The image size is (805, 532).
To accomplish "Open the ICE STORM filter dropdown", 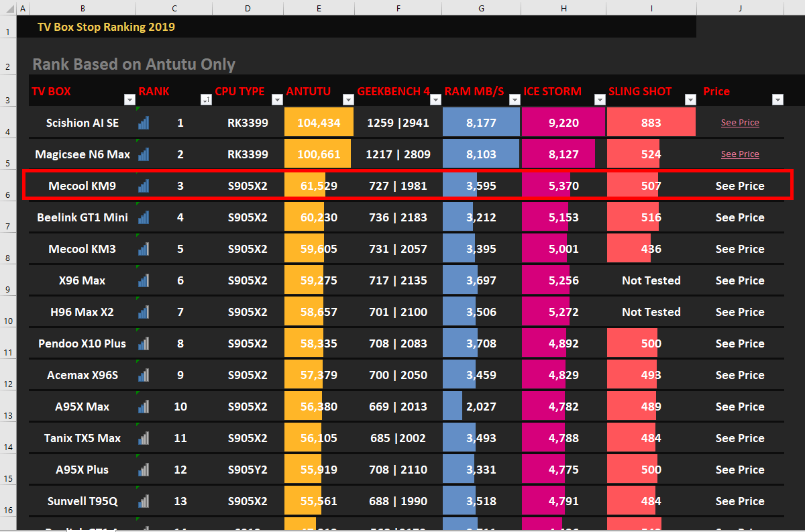I will pos(600,100).
